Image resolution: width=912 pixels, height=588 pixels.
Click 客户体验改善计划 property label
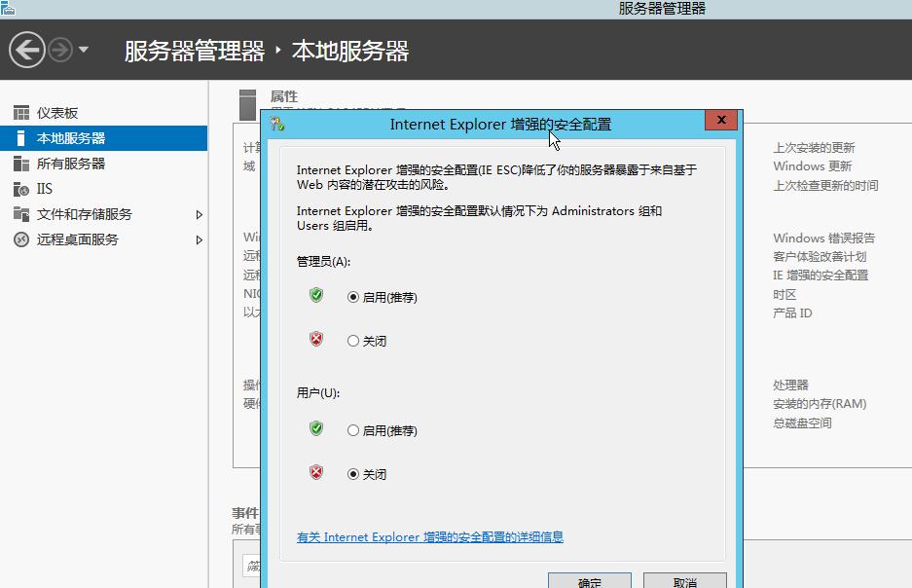tap(820, 256)
